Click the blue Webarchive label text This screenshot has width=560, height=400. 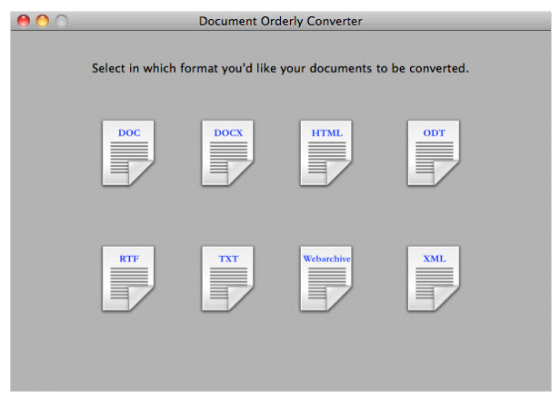click(327, 259)
